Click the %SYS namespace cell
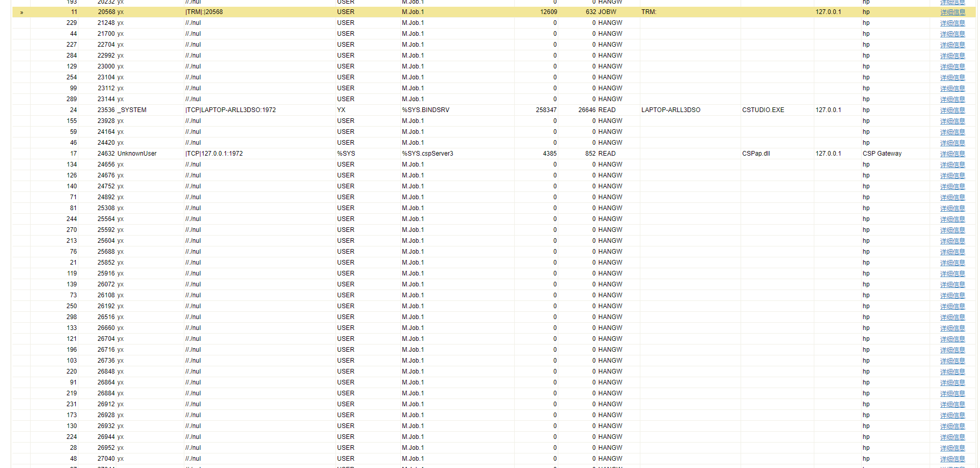 click(346, 154)
